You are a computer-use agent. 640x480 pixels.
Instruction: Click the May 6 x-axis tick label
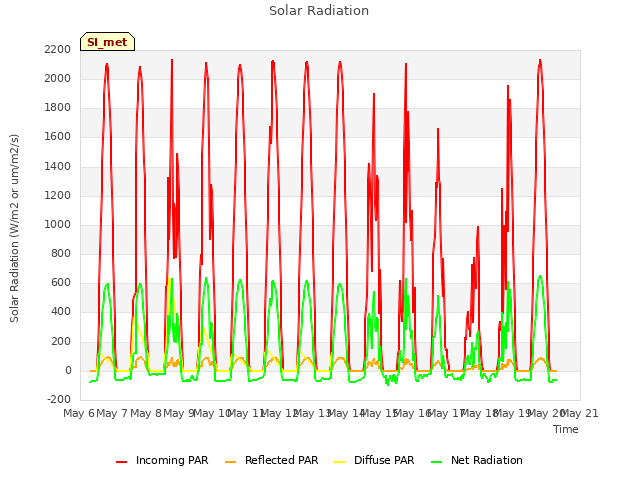click(x=78, y=413)
